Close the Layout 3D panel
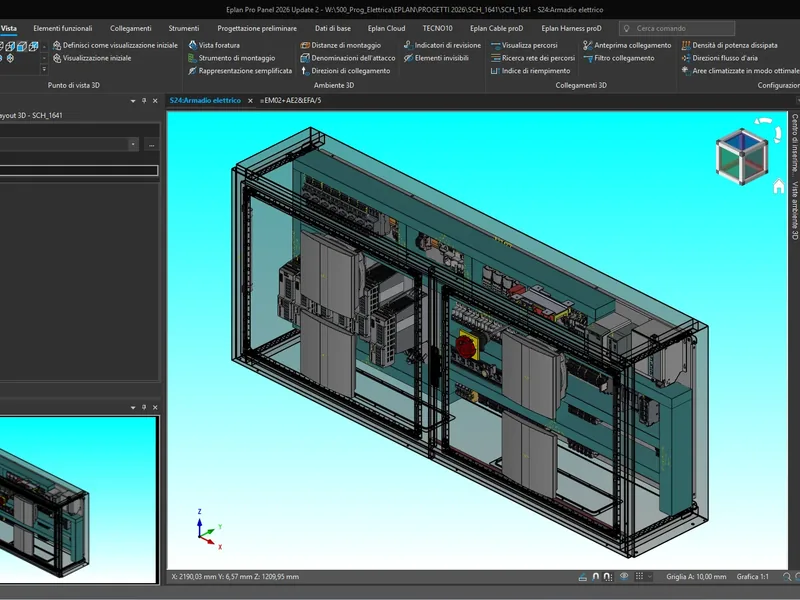This screenshot has height=600, width=800. click(x=155, y=101)
